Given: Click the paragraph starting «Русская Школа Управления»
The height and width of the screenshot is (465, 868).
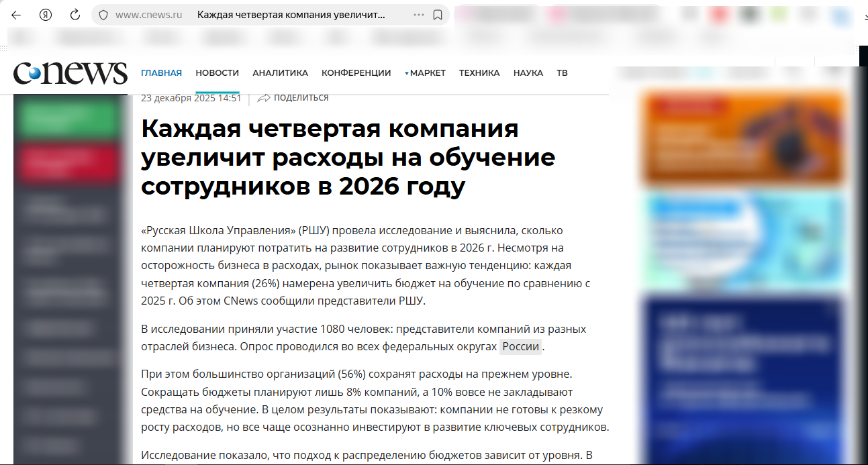Looking at the screenshot, I should pyautogui.click(x=366, y=266).
